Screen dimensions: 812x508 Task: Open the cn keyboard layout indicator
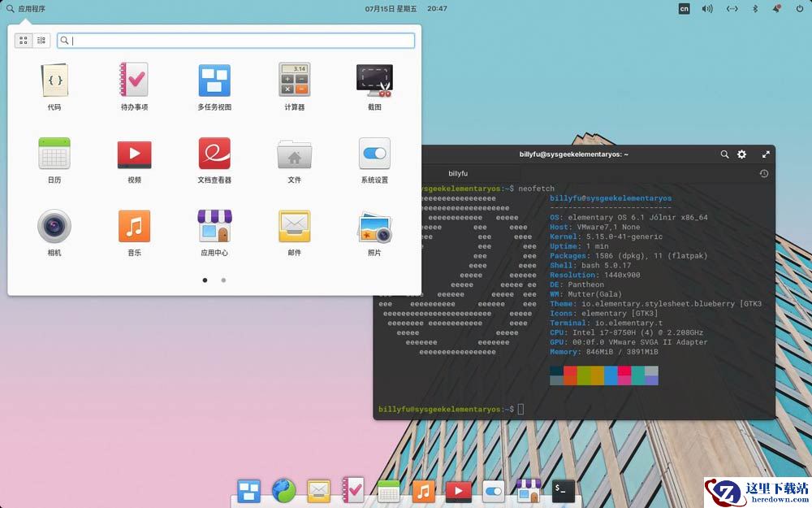pos(684,9)
